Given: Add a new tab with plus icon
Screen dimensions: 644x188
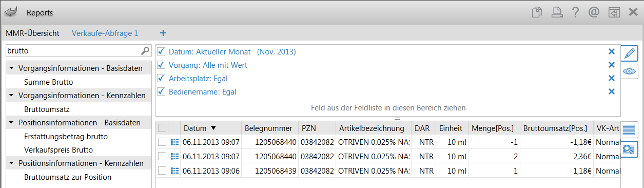Looking at the screenshot, I should point(163,33).
